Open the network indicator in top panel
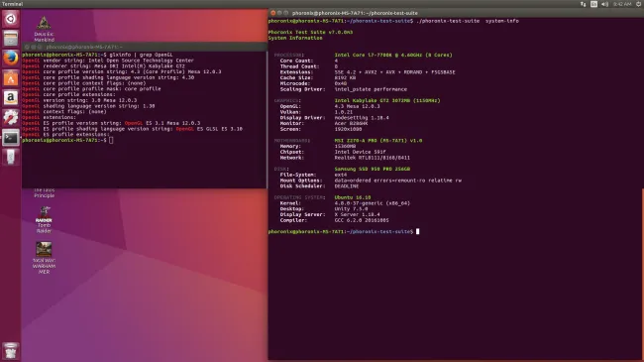 tap(583, 4)
